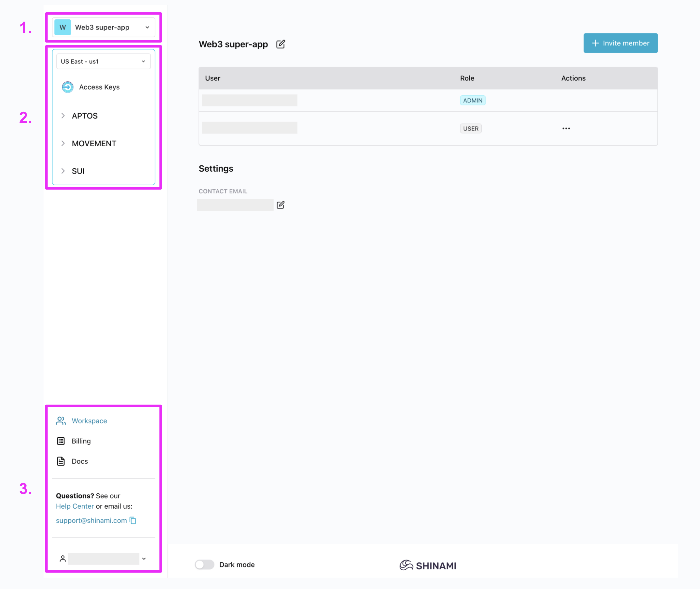Open the US East - us1 region dropdown

[x=103, y=61]
